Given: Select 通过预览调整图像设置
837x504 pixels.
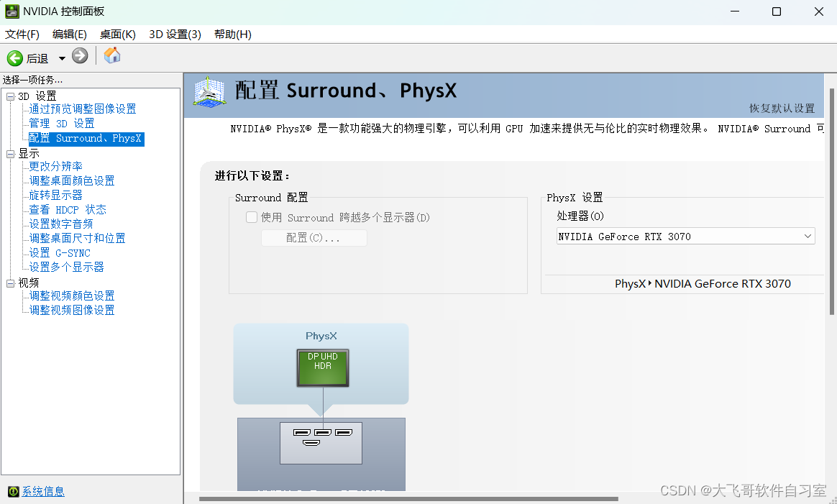Looking at the screenshot, I should pos(82,109).
